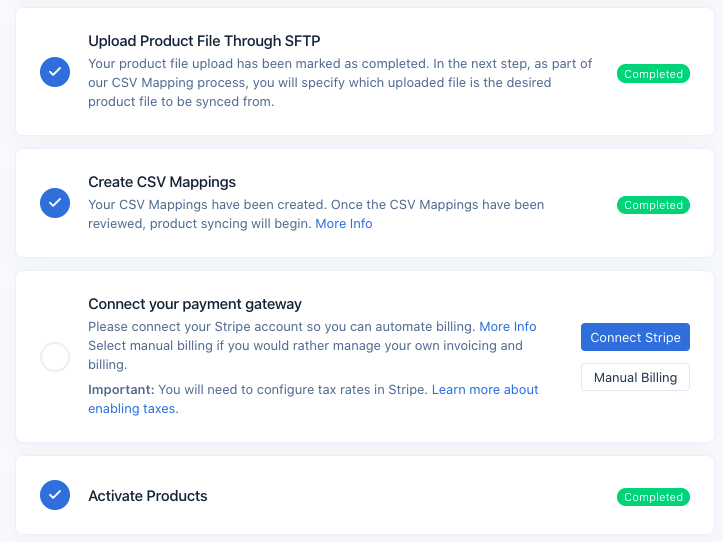Click Completed badge for SFTP upload step
The width and height of the screenshot is (723, 542).
coord(653,74)
